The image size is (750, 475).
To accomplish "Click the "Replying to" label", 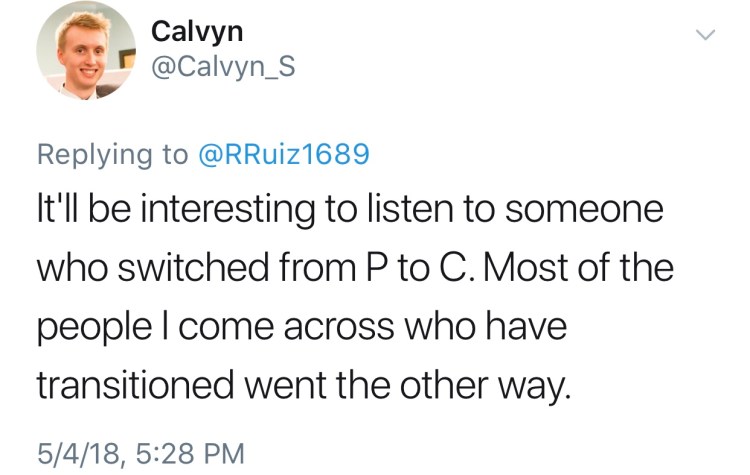I will [x=112, y=154].
